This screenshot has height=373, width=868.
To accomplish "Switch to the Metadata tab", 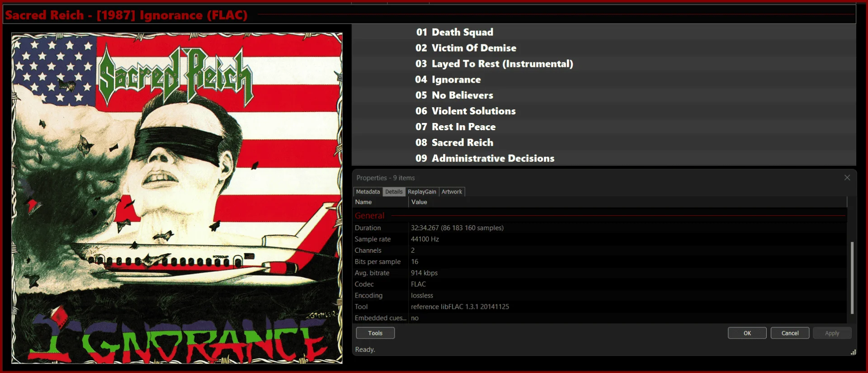I will 368,192.
